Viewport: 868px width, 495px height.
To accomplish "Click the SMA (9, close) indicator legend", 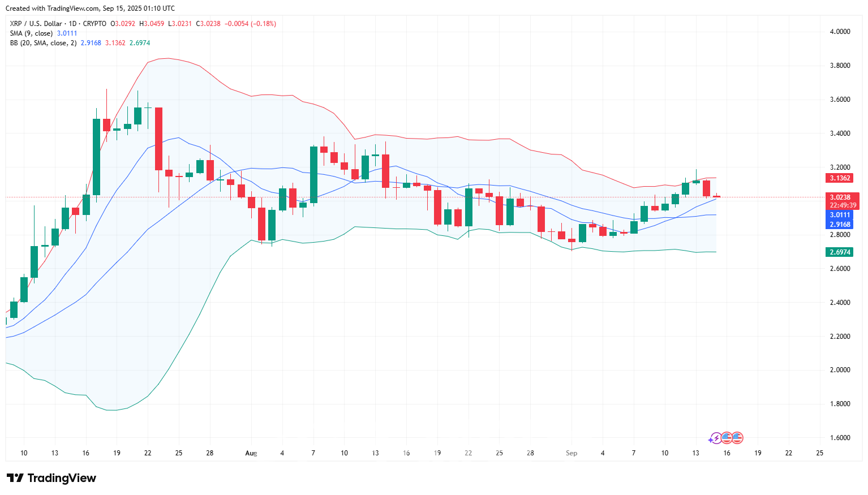I will 31,33.
